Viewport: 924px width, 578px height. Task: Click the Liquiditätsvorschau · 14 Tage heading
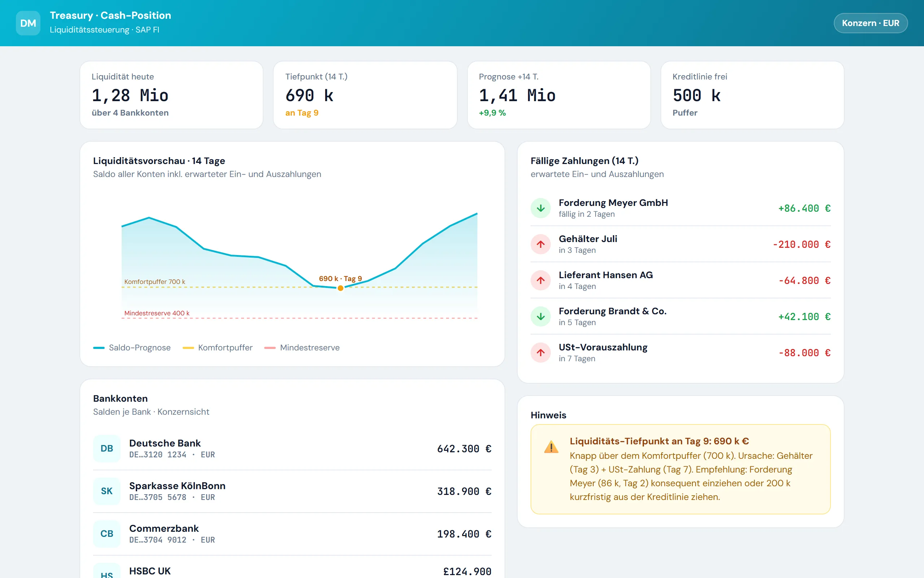coord(159,161)
